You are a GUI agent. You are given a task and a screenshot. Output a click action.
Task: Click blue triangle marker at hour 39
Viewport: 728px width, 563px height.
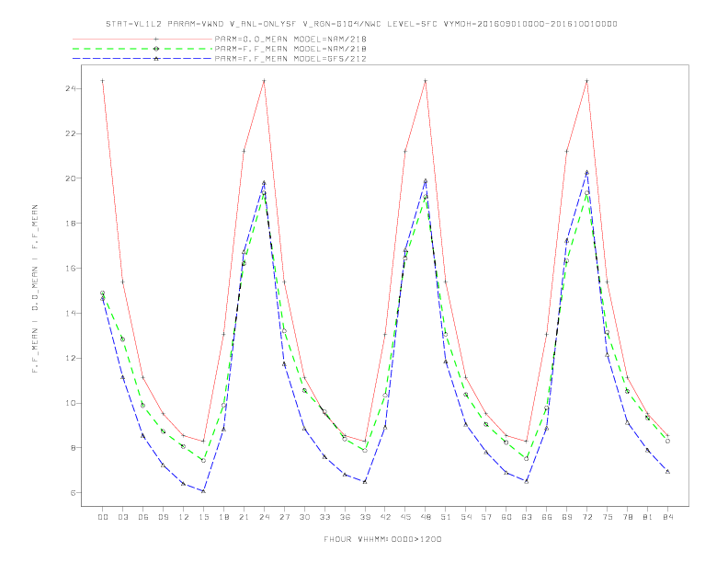click(x=365, y=482)
